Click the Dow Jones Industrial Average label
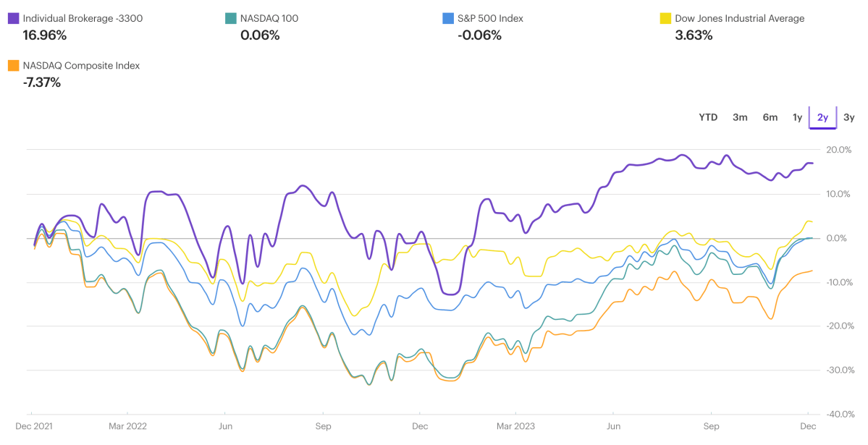 click(x=739, y=18)
